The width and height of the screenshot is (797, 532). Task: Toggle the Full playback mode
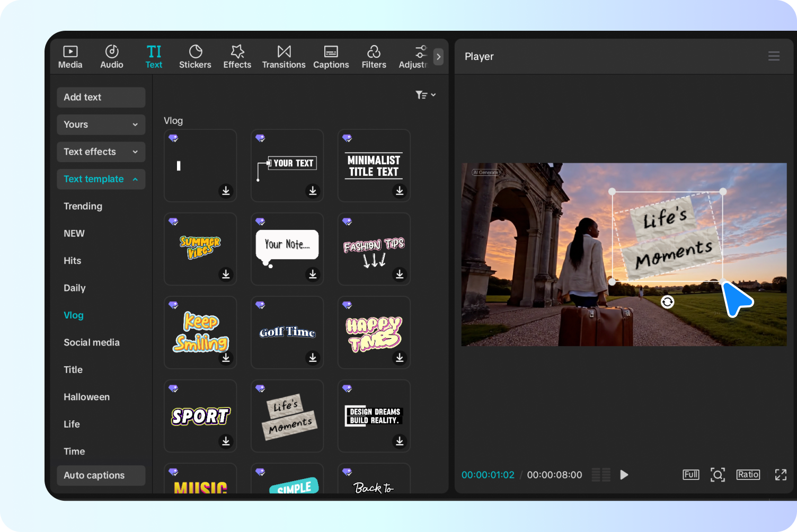coord(690,475)
